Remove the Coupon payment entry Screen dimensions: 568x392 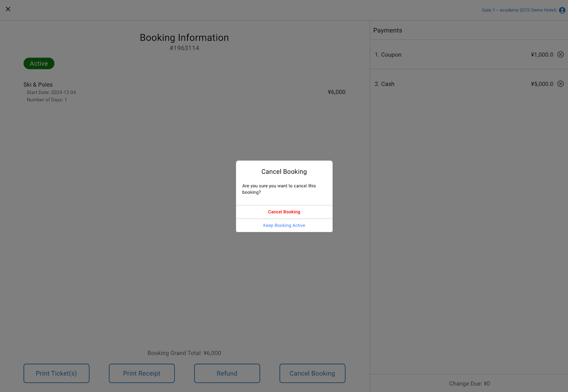click(560, 55)
